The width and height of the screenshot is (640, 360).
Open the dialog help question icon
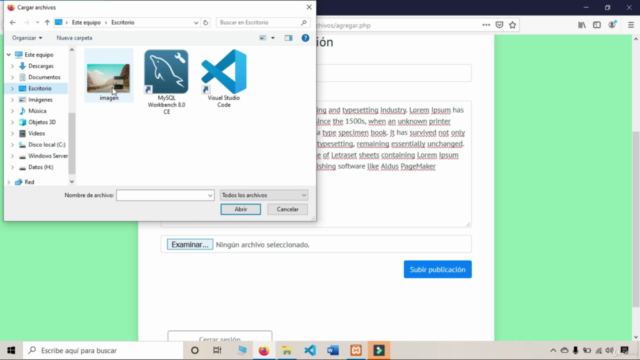click(305, 38)
